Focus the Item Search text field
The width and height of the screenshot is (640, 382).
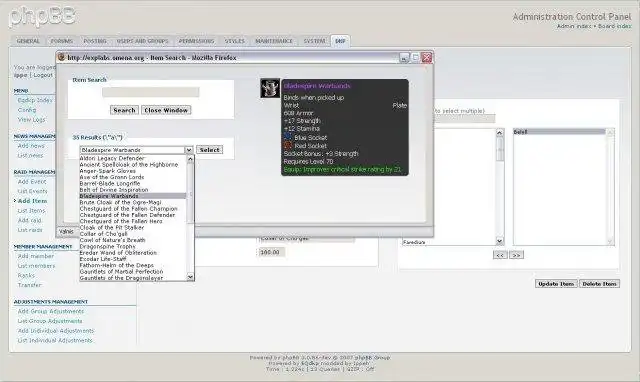click(x=151, y=92)
